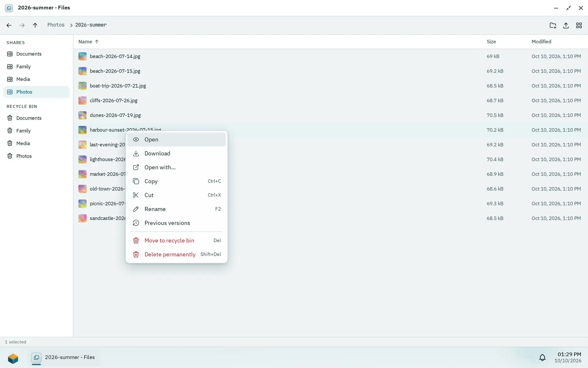Click thumbnail of the picnic file

(82, 204)
